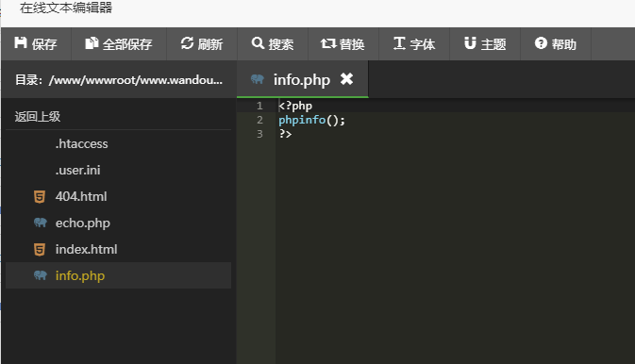Open the 帮助 toolbar label
635x364 pixels.
(x=563, y=44)
